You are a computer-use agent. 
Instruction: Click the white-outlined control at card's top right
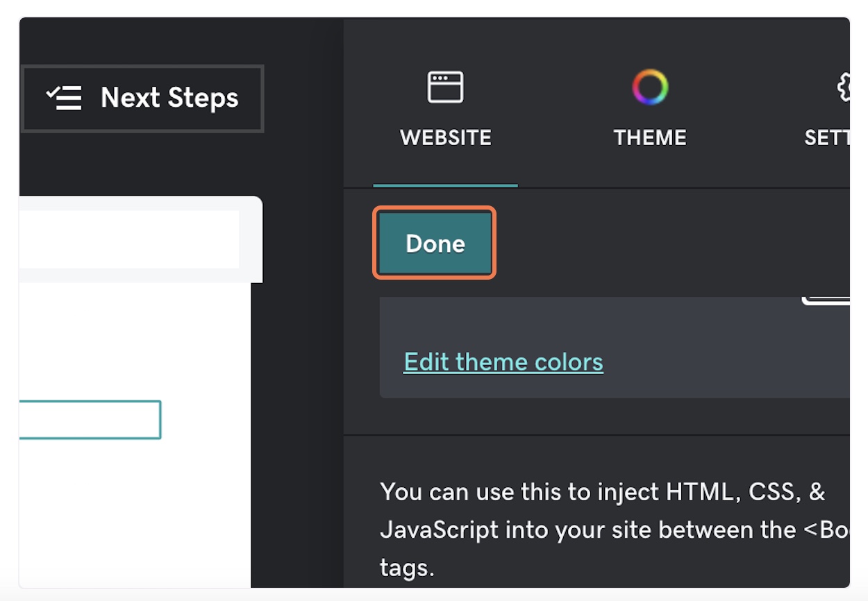(x=826, y=300)
